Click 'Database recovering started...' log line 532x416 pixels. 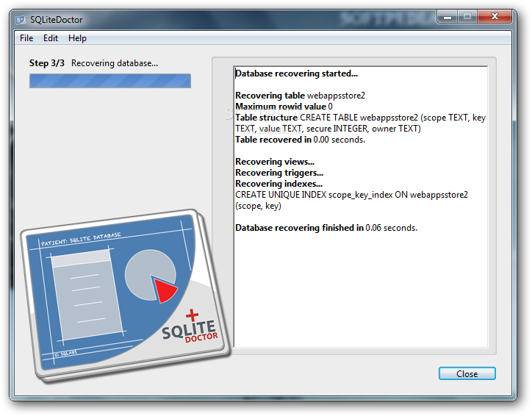click(297, 73)
